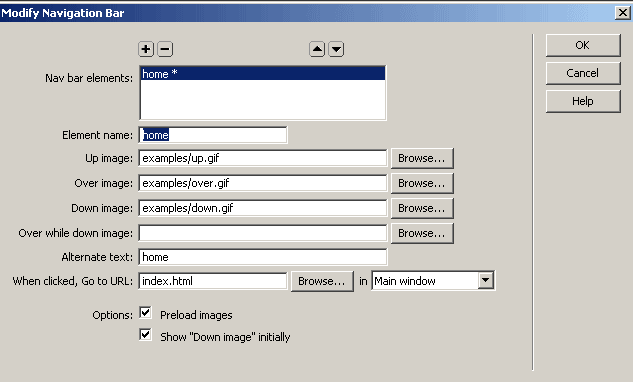Click the Alternate text field
This screenshot has height=382, width=633.
262,257
